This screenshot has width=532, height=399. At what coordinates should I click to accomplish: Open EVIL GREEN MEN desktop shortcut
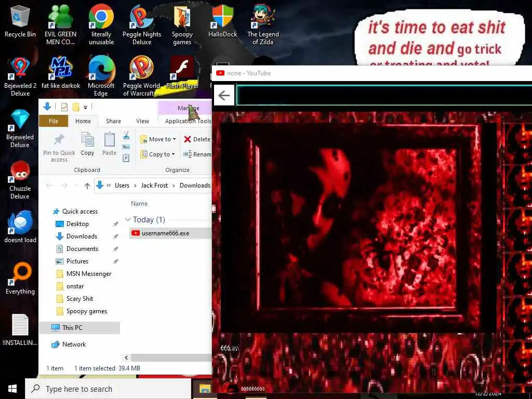pyautogui.click(x=60, y=24)
